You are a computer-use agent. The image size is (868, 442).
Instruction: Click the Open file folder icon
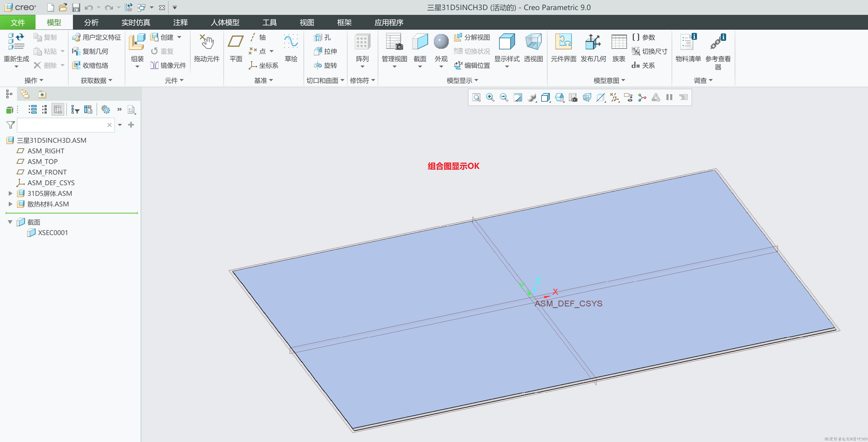[63, 7]
